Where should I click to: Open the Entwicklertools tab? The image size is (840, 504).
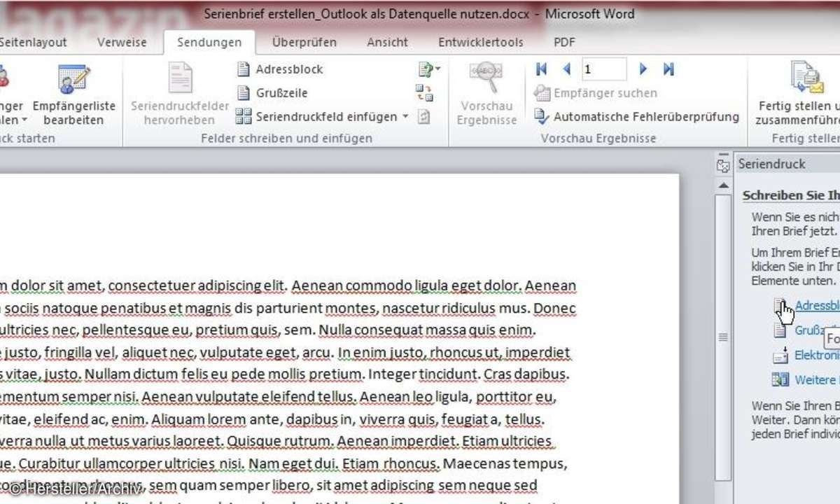480,42
